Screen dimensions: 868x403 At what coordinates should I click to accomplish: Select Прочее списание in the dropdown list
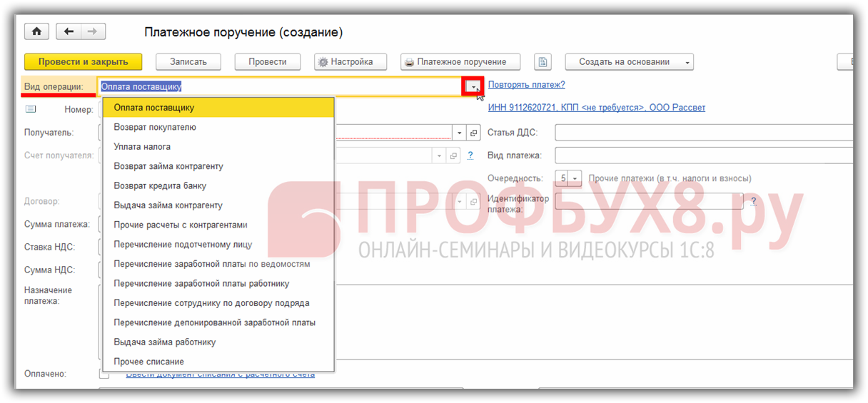pyautogui.click(x=148, y=362)
